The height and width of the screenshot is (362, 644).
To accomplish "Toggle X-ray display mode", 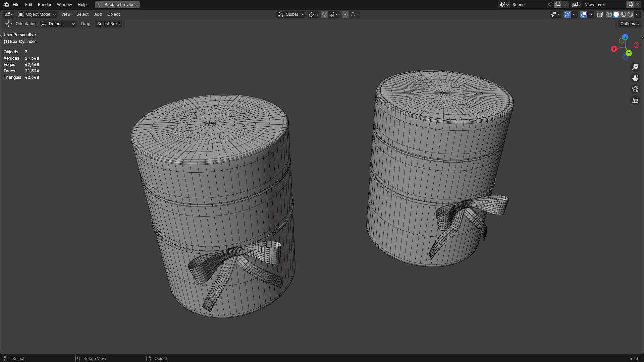I will point(600,14).
